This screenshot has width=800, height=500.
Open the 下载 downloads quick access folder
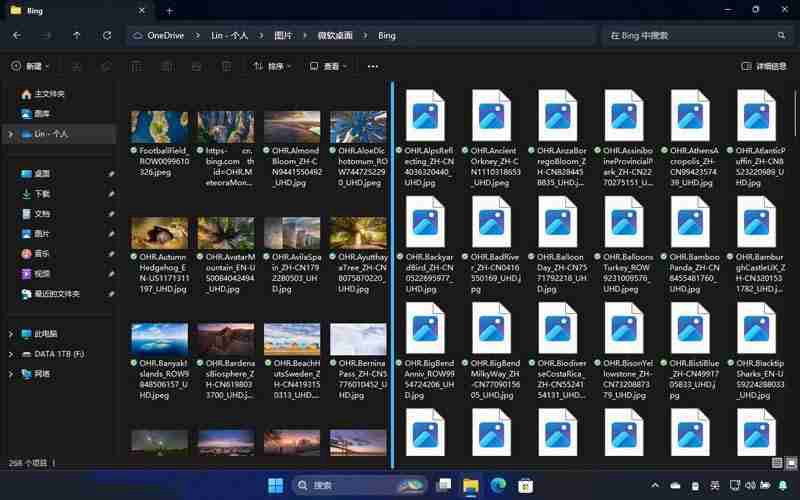36,194
